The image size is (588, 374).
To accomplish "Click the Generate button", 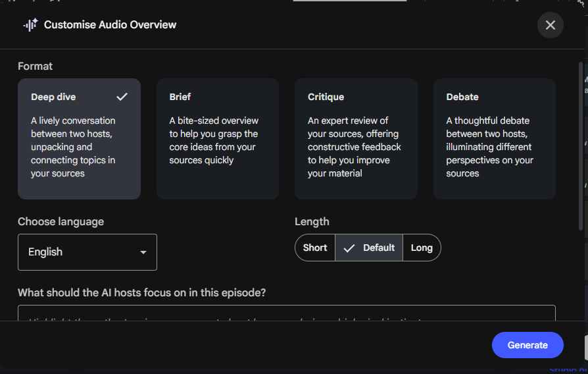I will (x=527, y=345).
